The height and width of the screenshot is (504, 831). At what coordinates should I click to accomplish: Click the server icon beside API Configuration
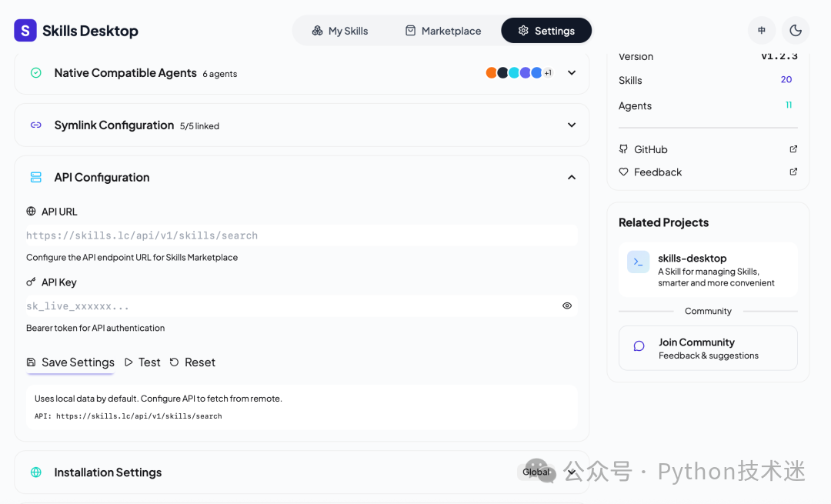tap(36, 178)
